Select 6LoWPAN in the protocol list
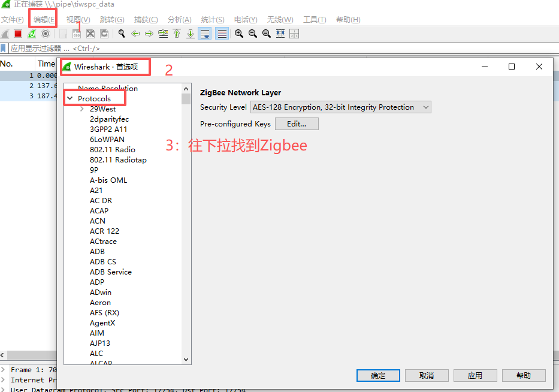Viewport: 559px width, 392px height. [x=107, y=140]
